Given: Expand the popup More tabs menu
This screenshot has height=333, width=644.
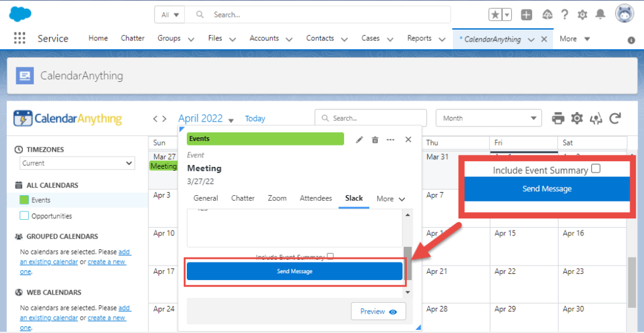Looking at the screenshot, I should (x=391, y=198).
